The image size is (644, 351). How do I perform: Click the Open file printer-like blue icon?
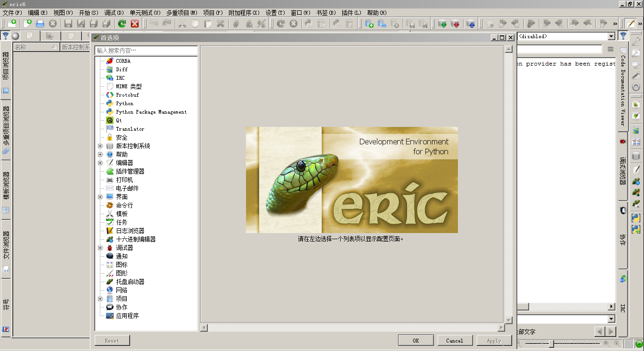click(x=41, y=23)
